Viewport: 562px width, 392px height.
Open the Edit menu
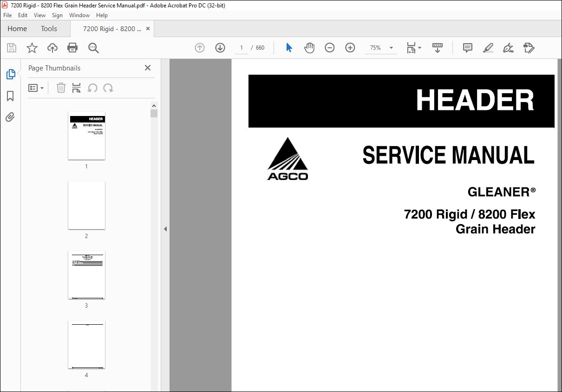[23, 15]
